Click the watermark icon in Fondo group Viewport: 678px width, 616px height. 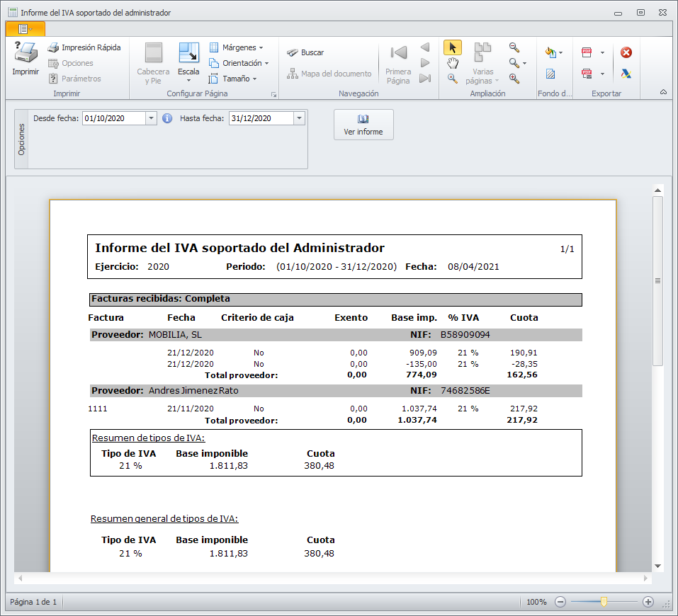550,74
